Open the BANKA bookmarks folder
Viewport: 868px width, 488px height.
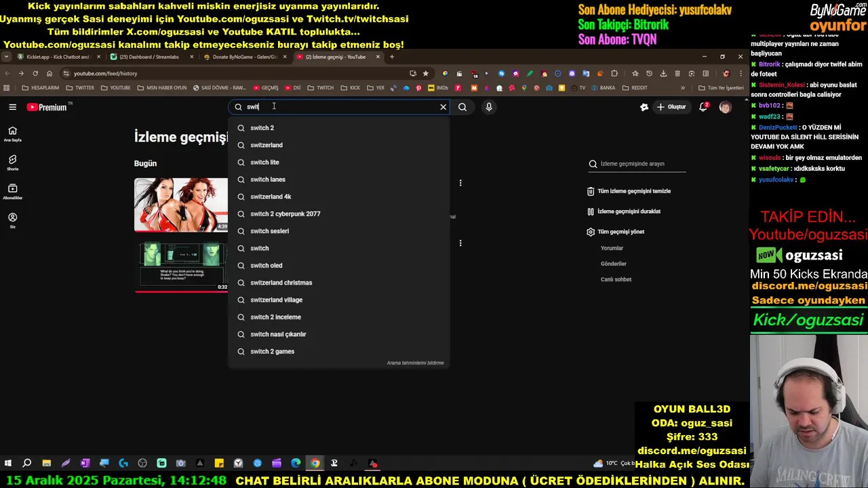603,88
